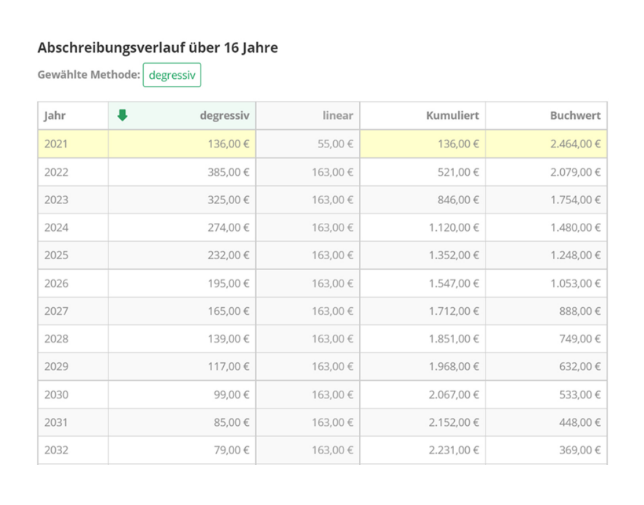Image resolution: width=644 pixels, height=505 pixels.
Task: Click the green degressiv method badge
Action: pyautogui.click(x=171, y=75)
